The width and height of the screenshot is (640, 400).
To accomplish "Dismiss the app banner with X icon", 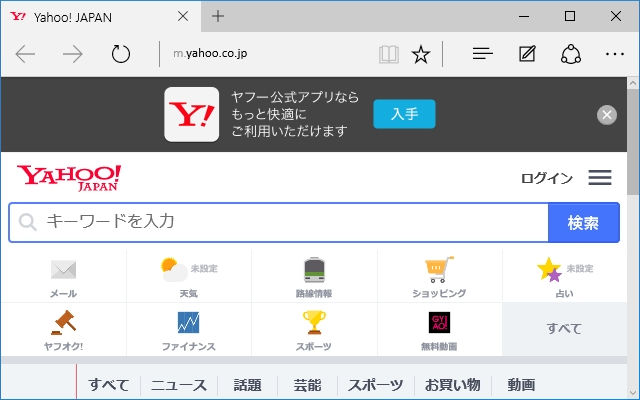I will point(607,115).
